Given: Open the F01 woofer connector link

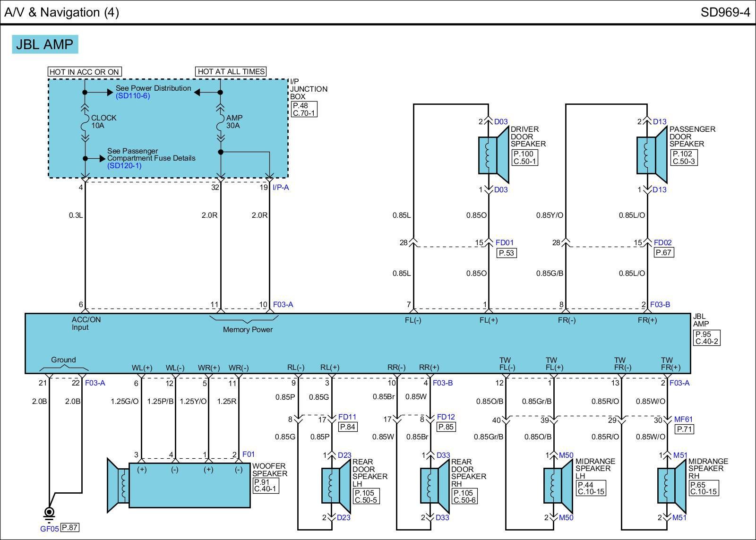Looking at the screenshot, I should tap(248, 454).
